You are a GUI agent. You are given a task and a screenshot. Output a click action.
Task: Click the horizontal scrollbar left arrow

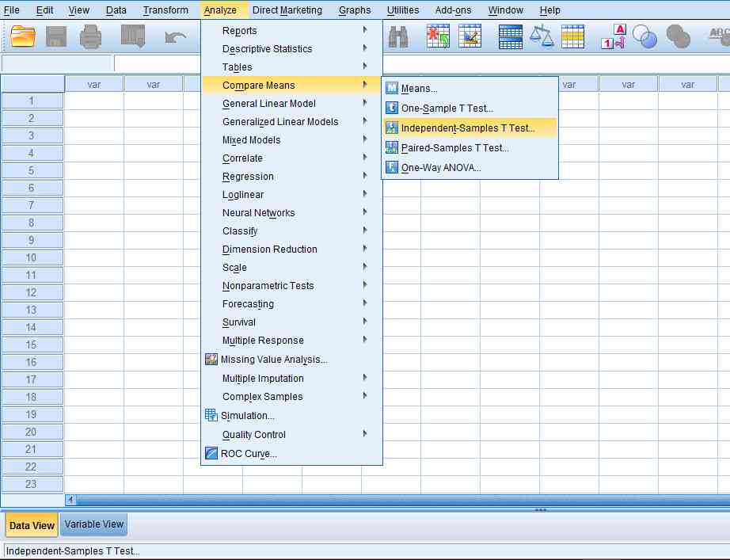point(70,500)
